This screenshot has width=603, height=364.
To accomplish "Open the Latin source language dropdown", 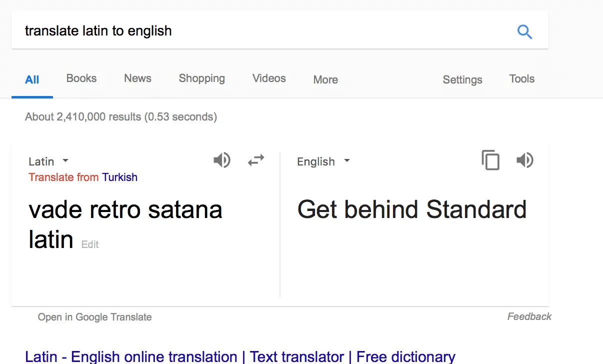I will (48, 161).
